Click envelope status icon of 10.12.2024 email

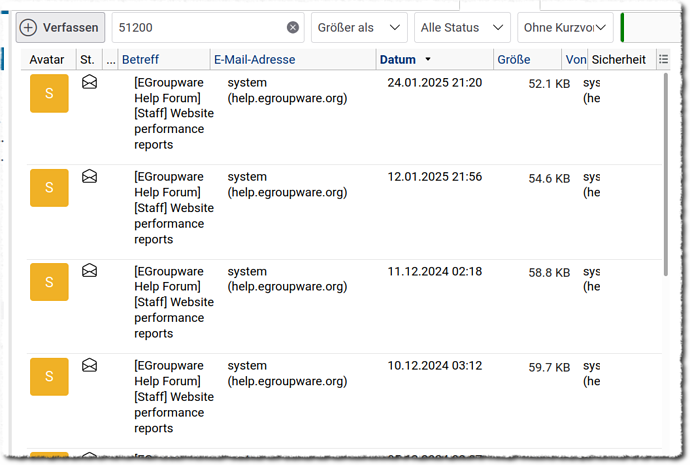89,365
